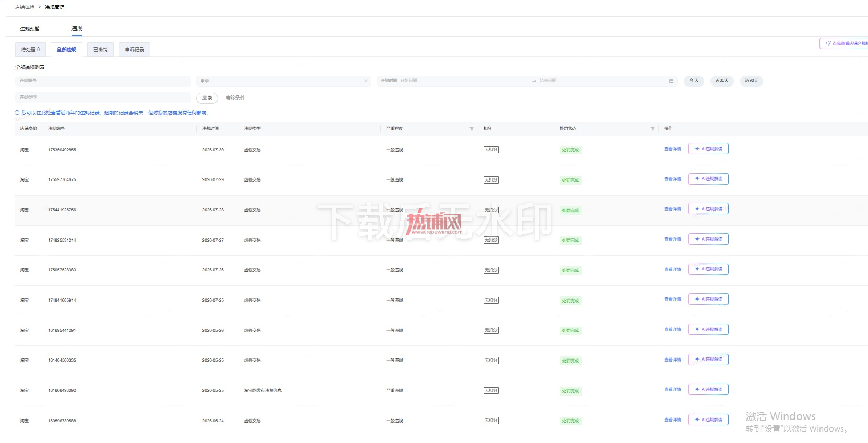
Task: Click 清除条件 to reset filters
Action: click(235, 98)
